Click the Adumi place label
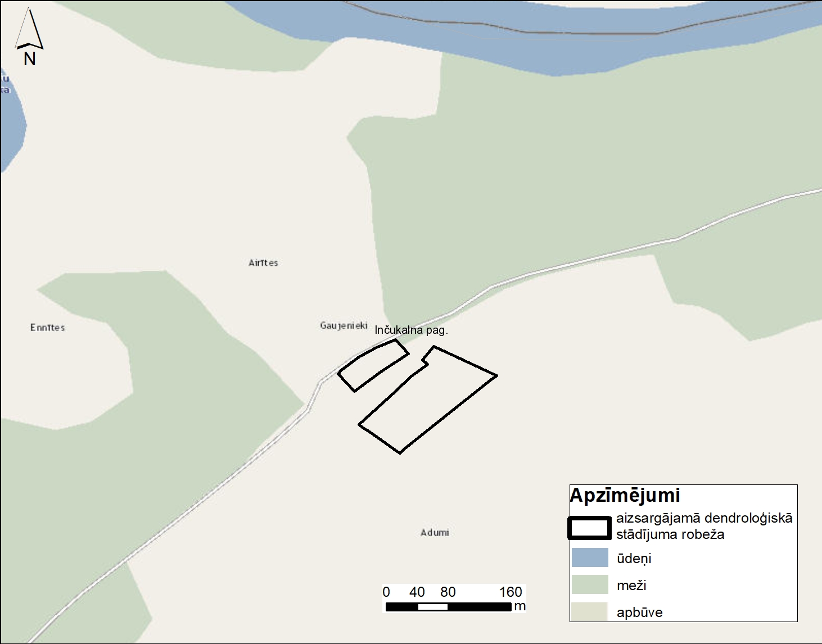The image size is (822, 644). pos(435,532)
